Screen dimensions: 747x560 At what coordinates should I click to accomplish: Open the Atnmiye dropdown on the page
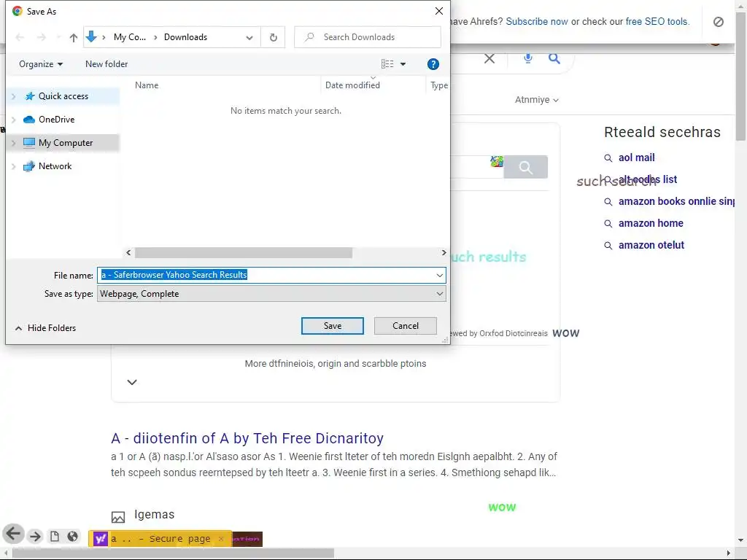[x=536, y=99]
